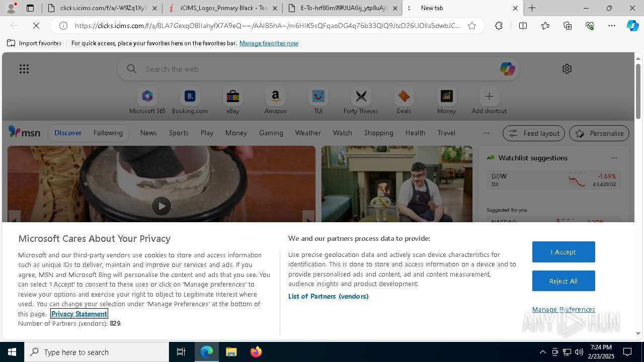The height and width of the screenshot is (362, 644).
Task: Play the featured video
Action: click(162, 206)
